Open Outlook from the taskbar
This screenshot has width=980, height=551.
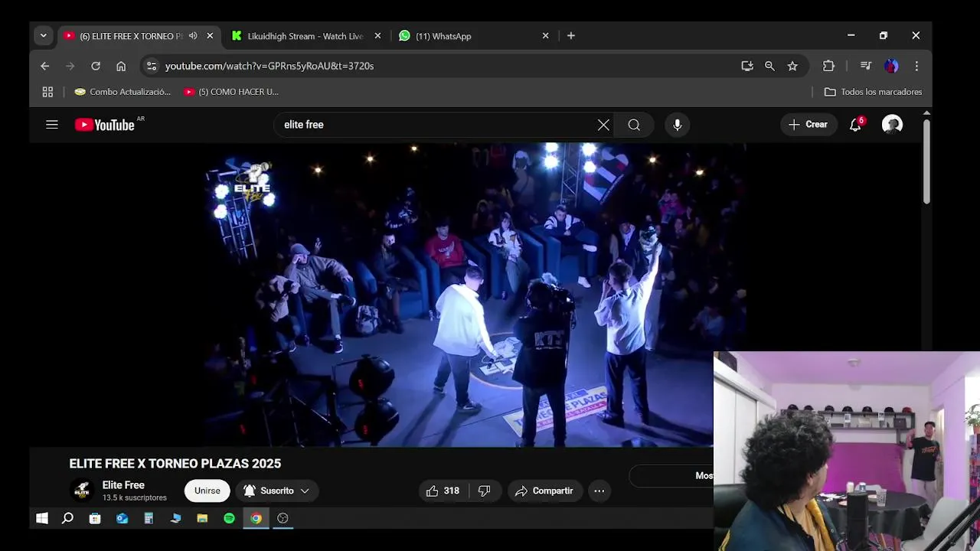click(122, 518)
